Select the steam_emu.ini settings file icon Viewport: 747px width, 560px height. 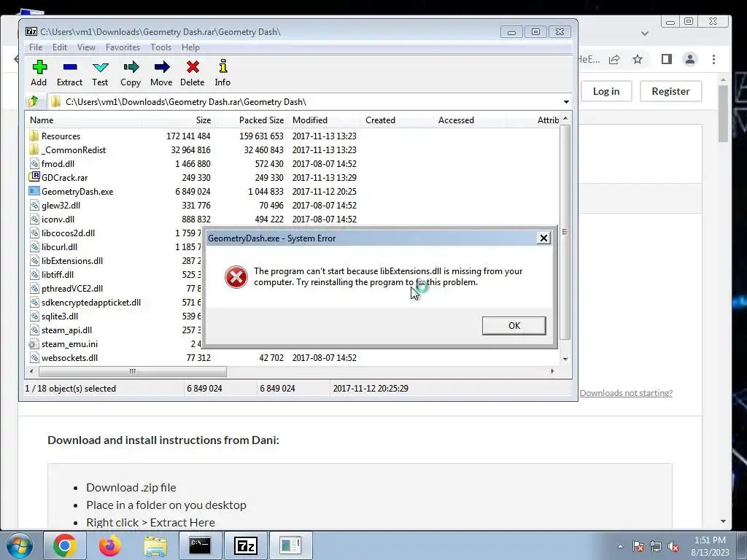pyautogui.click(x=34, y=344)
